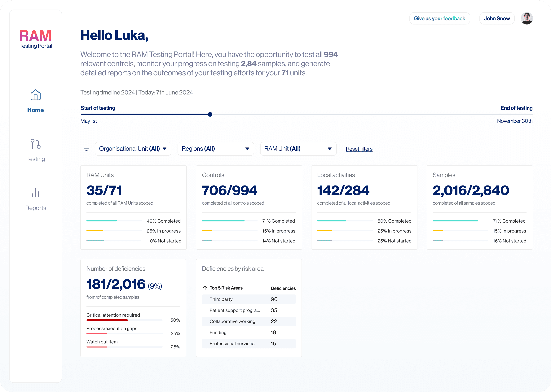
Task: Click the Hello Luka, heading
Action: [114, 35]
